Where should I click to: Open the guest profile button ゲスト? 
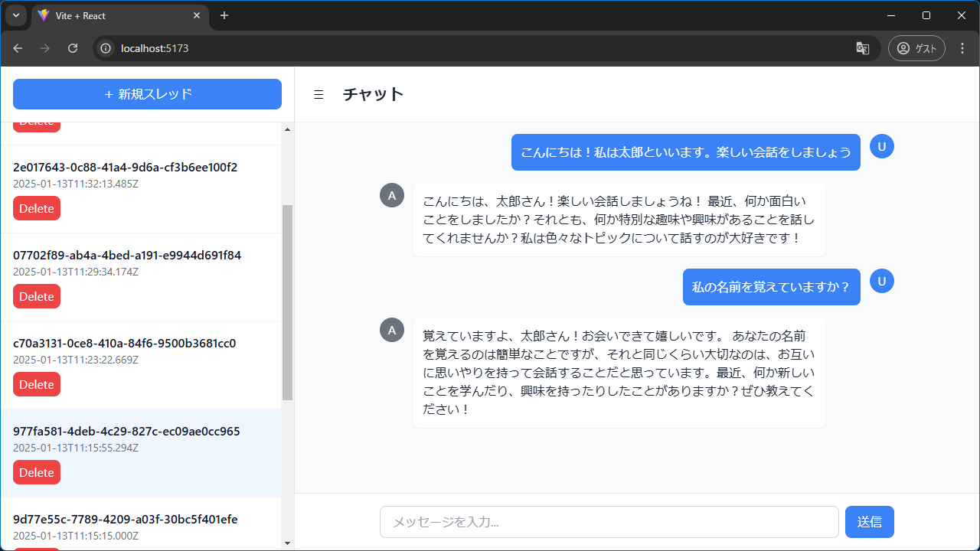(x=916, y=48)
